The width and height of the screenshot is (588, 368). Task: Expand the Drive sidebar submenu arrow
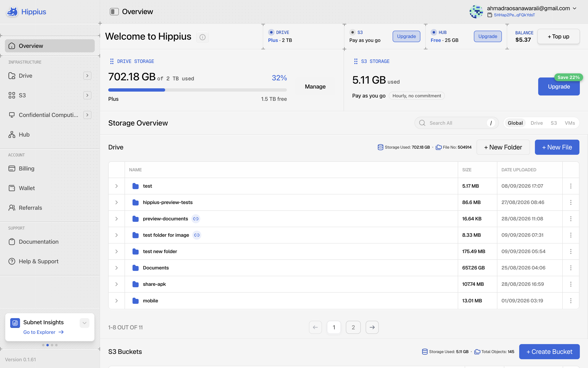(x=87, y=76)
